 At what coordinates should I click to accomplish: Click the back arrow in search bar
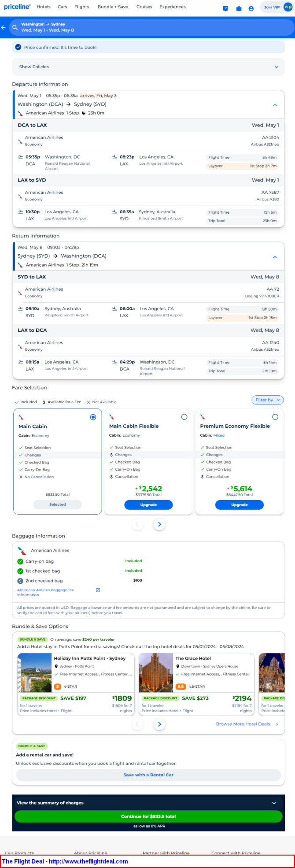(4, 27)
